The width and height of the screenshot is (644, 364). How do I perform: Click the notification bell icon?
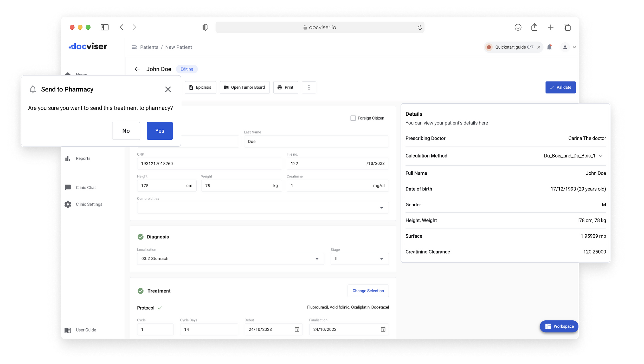(x=549, y=47)
